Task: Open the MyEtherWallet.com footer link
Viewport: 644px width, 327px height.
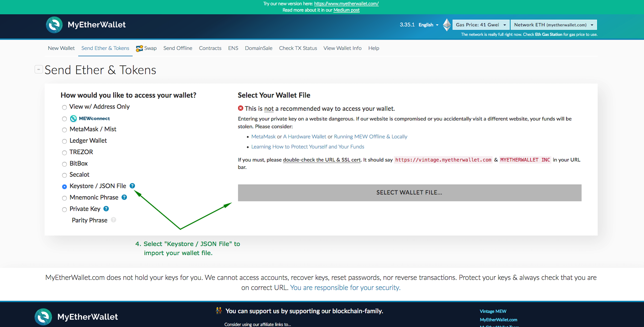Action: [498, 320]
